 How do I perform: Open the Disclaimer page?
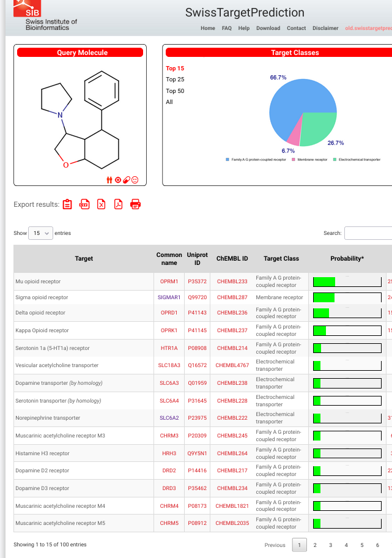pyautogui.click(x=325, y=28)
